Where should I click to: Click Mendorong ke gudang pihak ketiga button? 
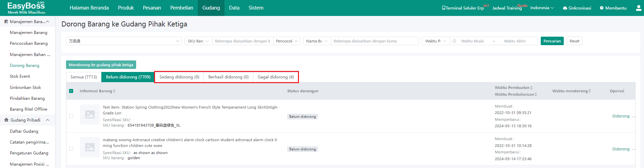tap(101, 65)
